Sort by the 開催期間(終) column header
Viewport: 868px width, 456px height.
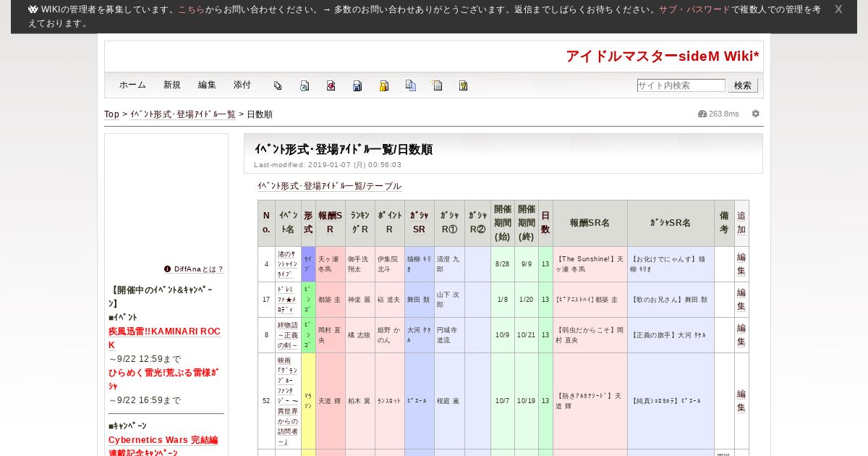click(x=527, y=223)
